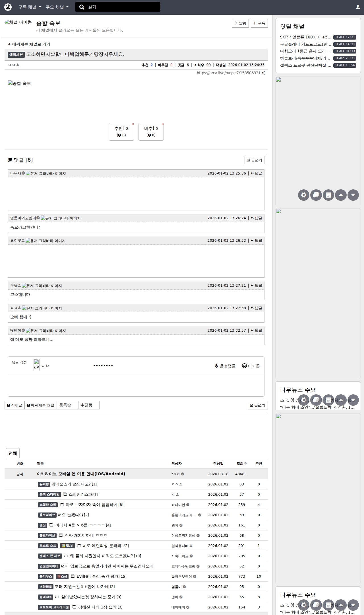
Task: Open the 아카라이브 모바일 앱 이용 안내 notice
Action: tap(81, 474)
